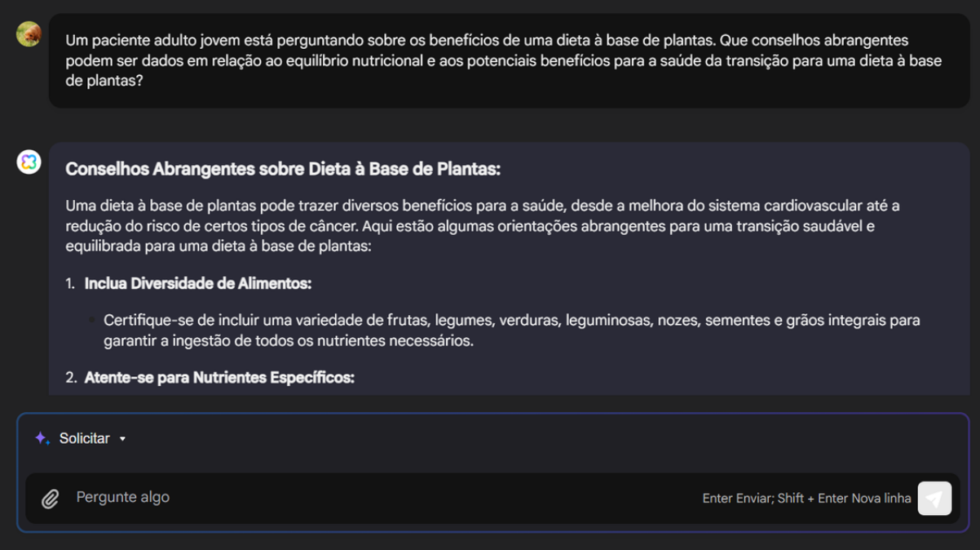The width and height of the screenshot is (980, 550).
Task: Click the 'Conselhos Abrangentes sobre Dieta à Base de Plantas' heading
Action: pyautogui.click(x=282, y=169)
